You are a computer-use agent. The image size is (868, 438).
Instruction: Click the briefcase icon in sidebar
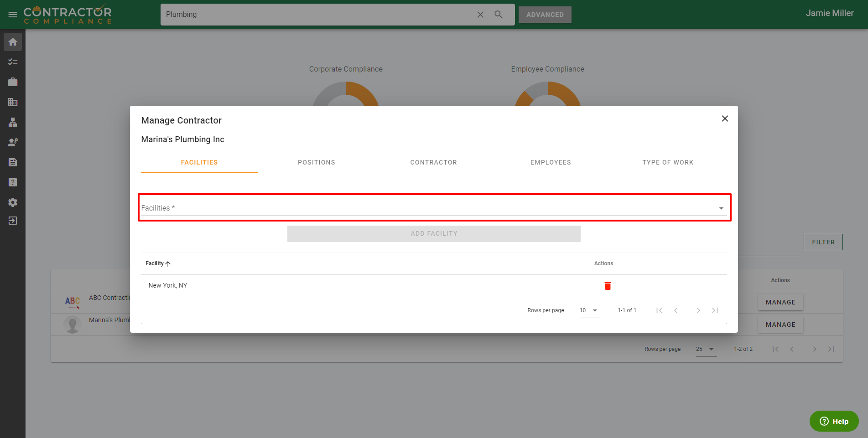point(13,82)
